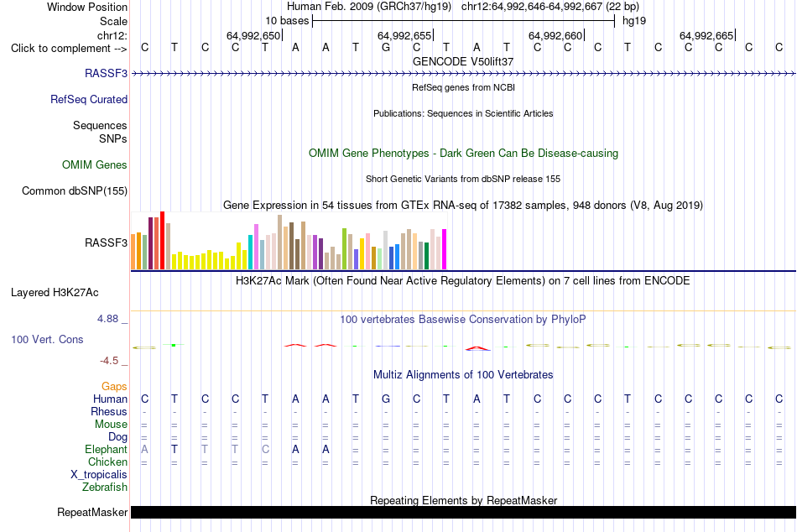This screenshot has height=532, width=797.
Task: Select the Human species label
Action: point(110,399)
